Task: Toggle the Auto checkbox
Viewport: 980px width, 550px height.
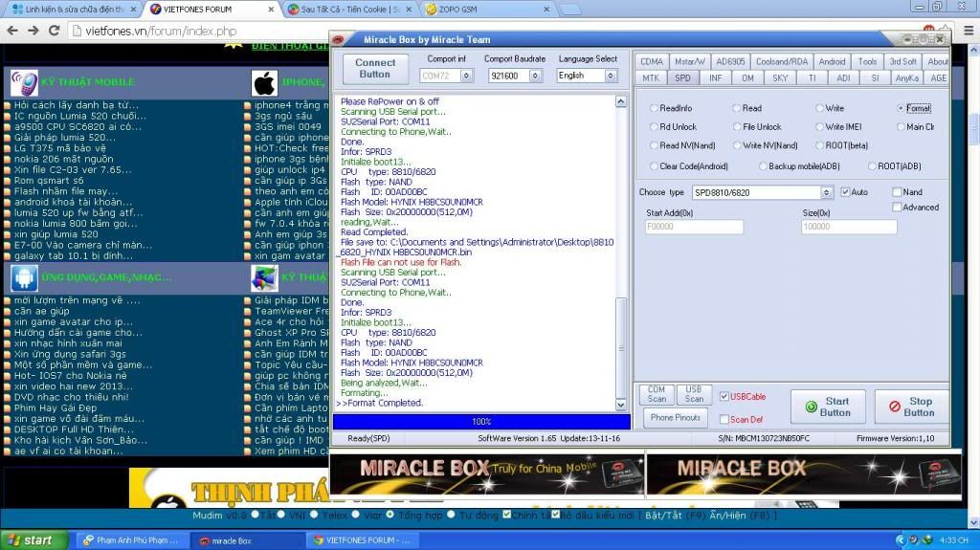Action: (845, 192)
